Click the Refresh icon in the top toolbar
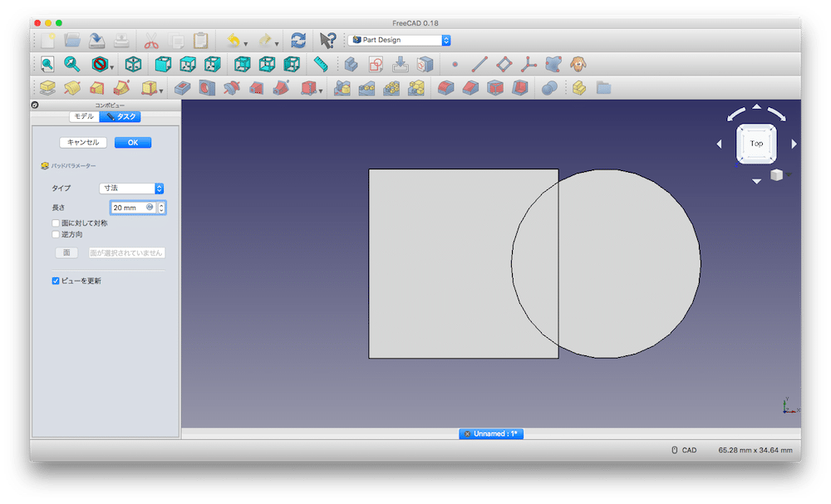The image size is (831, 504). point(298,40)
